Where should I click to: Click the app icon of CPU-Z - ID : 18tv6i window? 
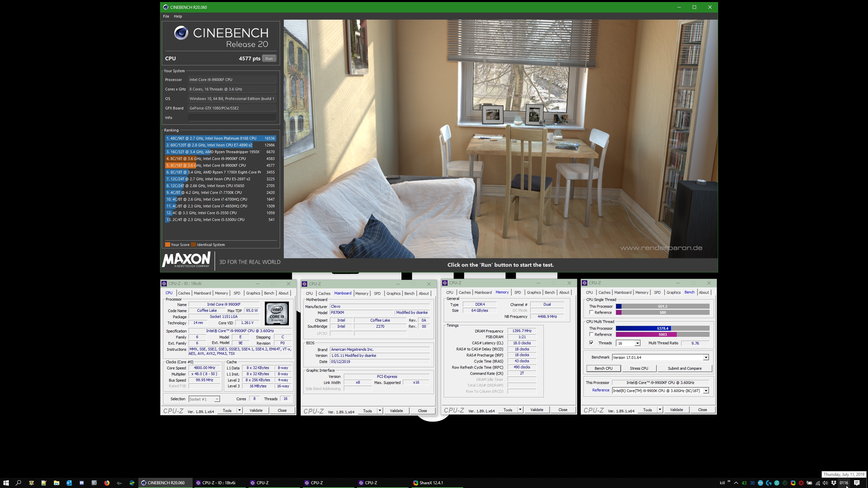click(x=164, y=284)
